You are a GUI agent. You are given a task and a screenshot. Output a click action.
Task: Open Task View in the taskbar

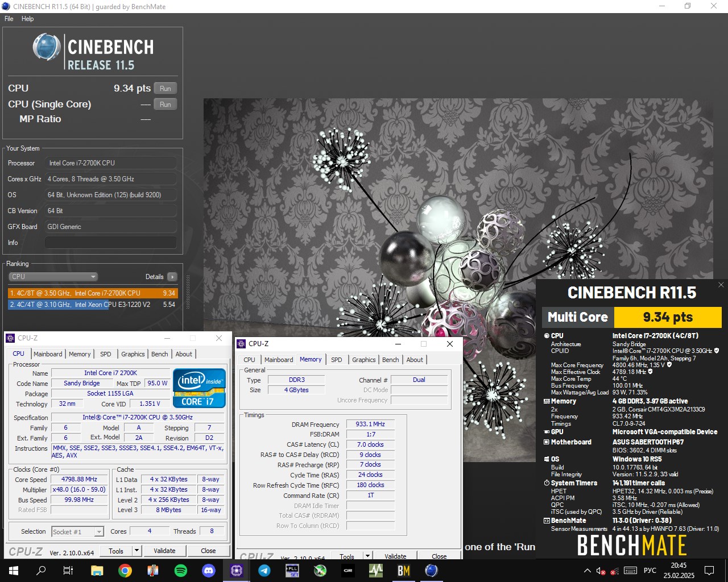[68, 571]
